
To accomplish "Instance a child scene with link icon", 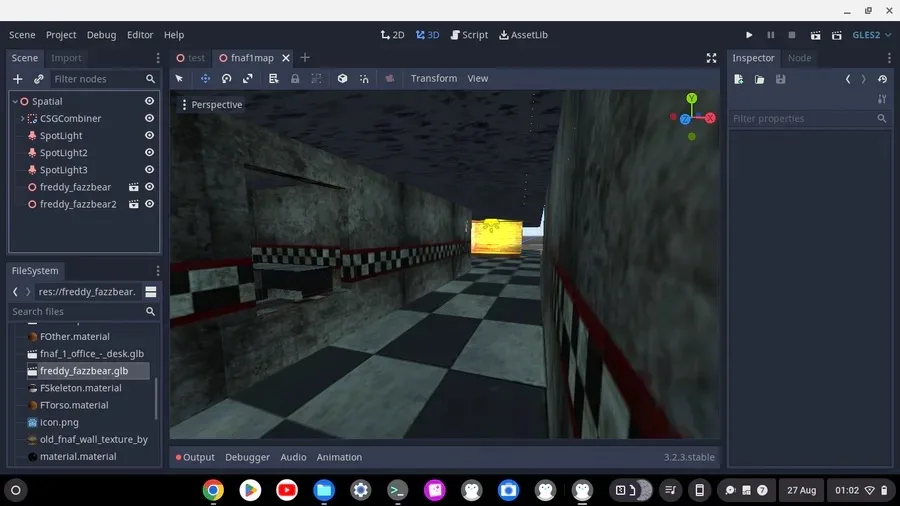I will pyautogui.click(x=38, y=79).
